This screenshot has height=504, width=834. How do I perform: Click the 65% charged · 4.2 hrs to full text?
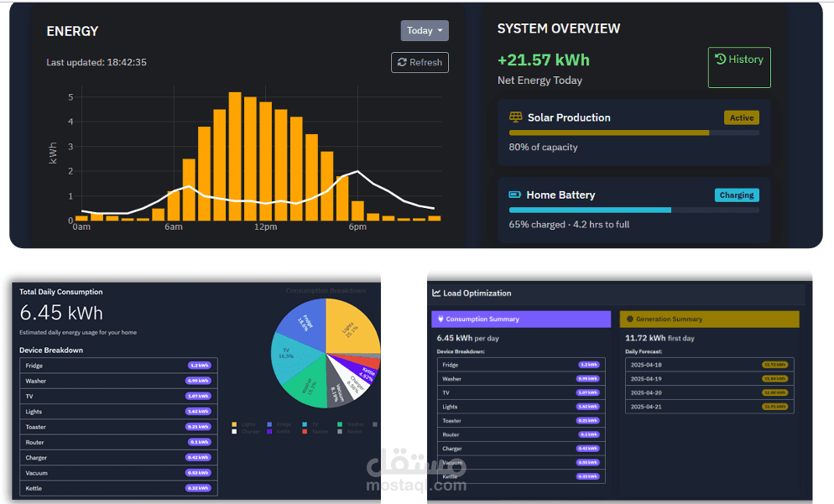[569, 225]
